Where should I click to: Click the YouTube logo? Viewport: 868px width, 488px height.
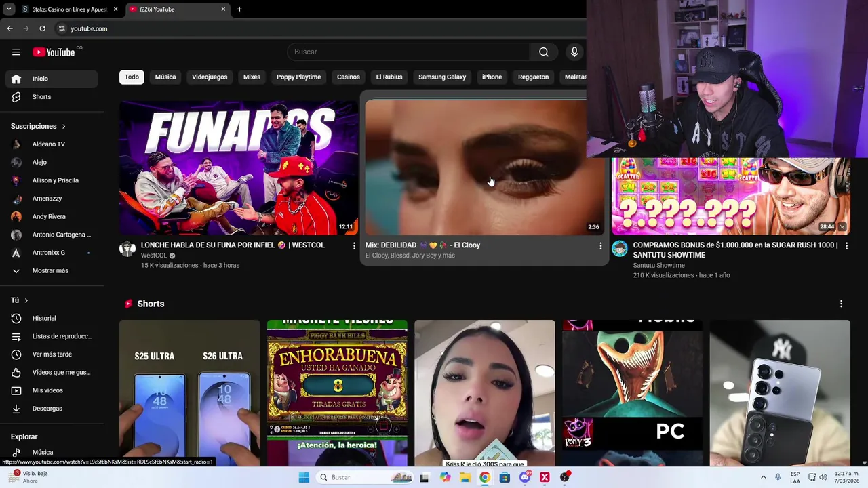tap(54, 52)
